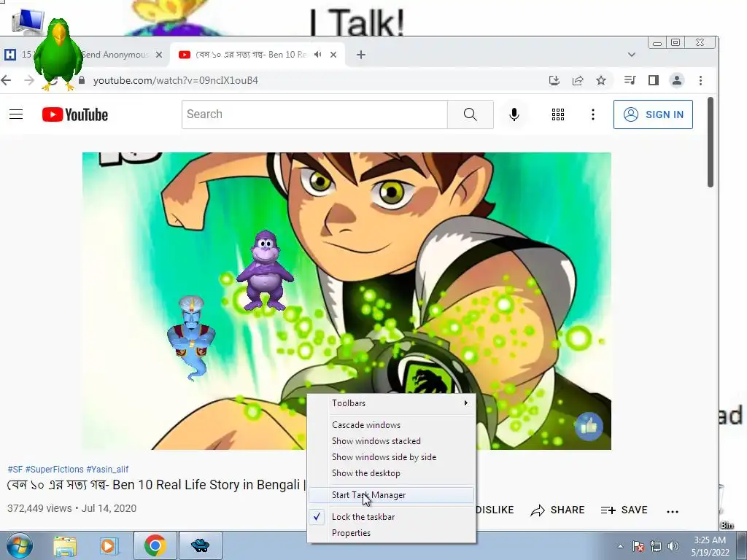Click the SIGN IN button
Viewport: 747px width, 560px height.
(x=653, y=114)
